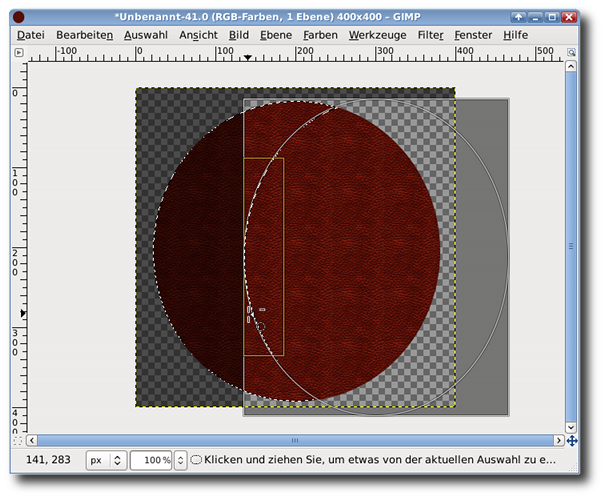Image resolution: width=605 pixels, height=499 pixels.
Task: Open the Ebene menu
Action: point(276,35)
